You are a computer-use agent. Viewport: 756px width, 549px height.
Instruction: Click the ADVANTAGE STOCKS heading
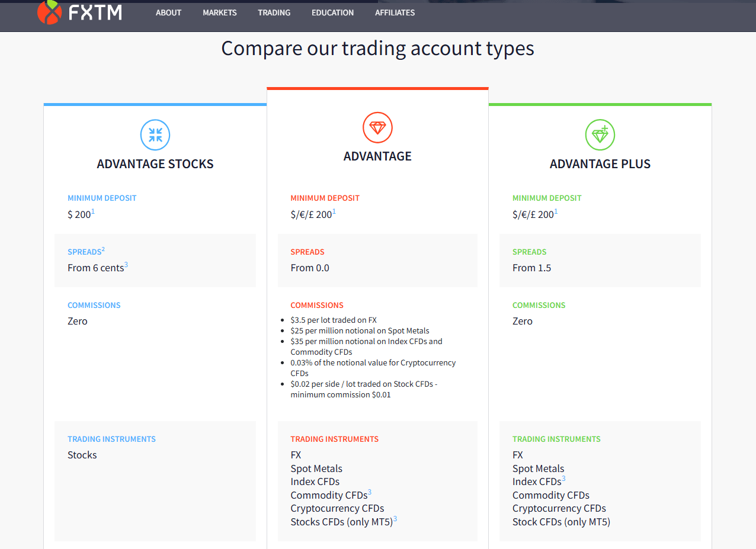tap(155, 164)
